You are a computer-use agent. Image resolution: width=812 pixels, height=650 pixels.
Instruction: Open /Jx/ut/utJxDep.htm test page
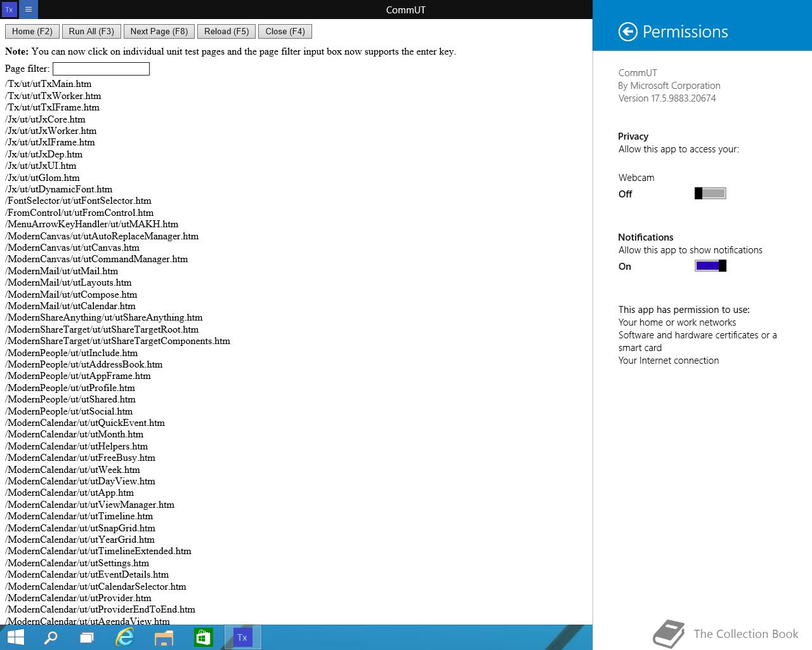[44, 154]
